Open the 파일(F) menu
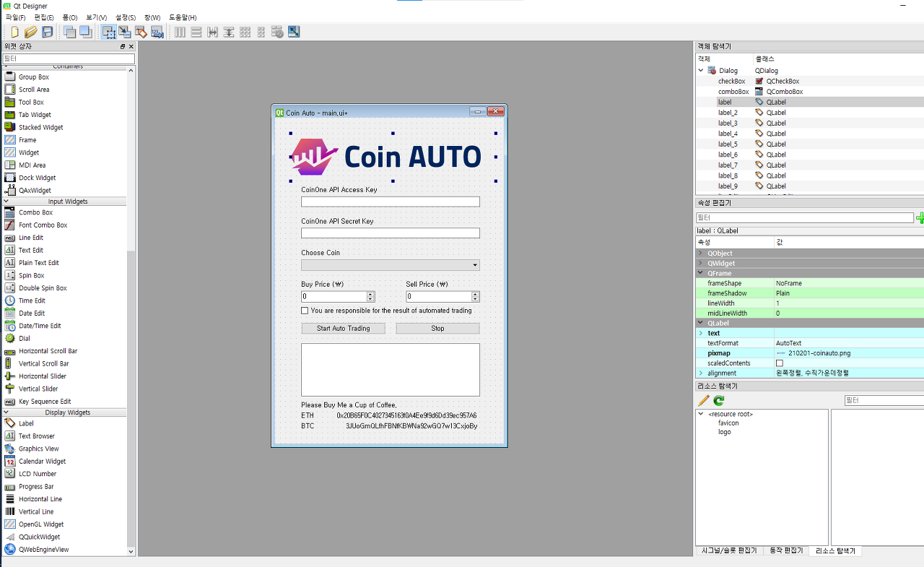The height and width of the screenshot is (567, 924). click(15, 17)
